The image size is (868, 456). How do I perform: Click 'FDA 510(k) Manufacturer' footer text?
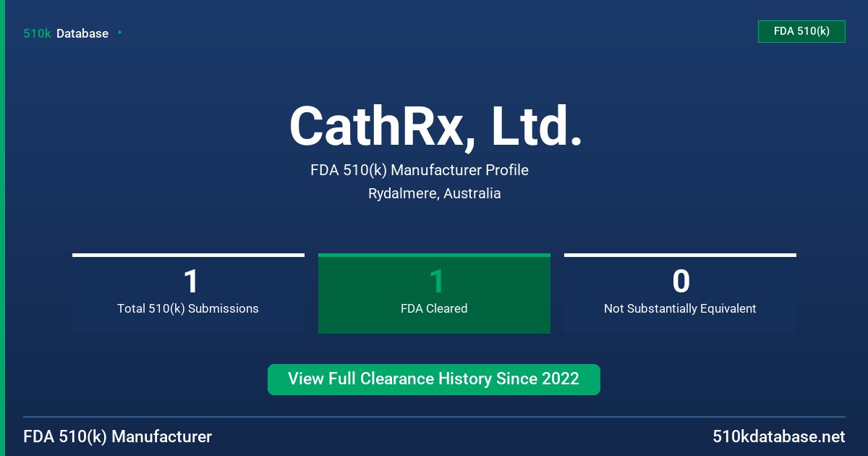[x=118, y=436]
